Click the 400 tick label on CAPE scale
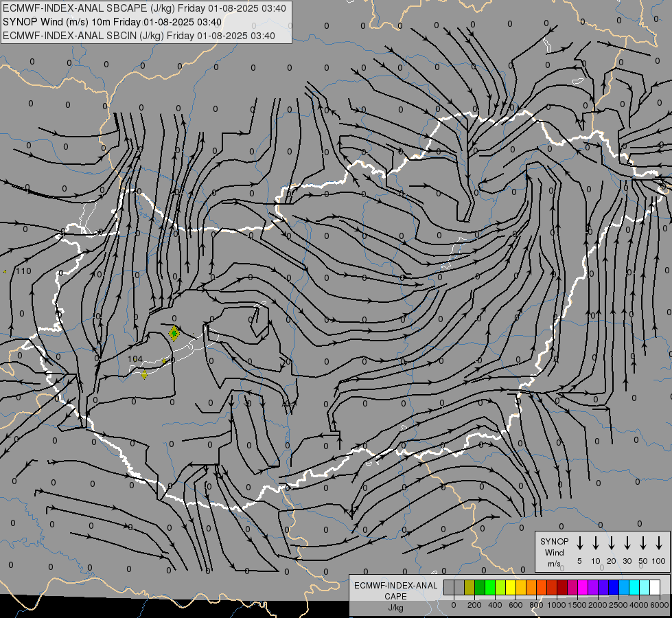This screenshot has height=618, width=672. click(495, 605)
